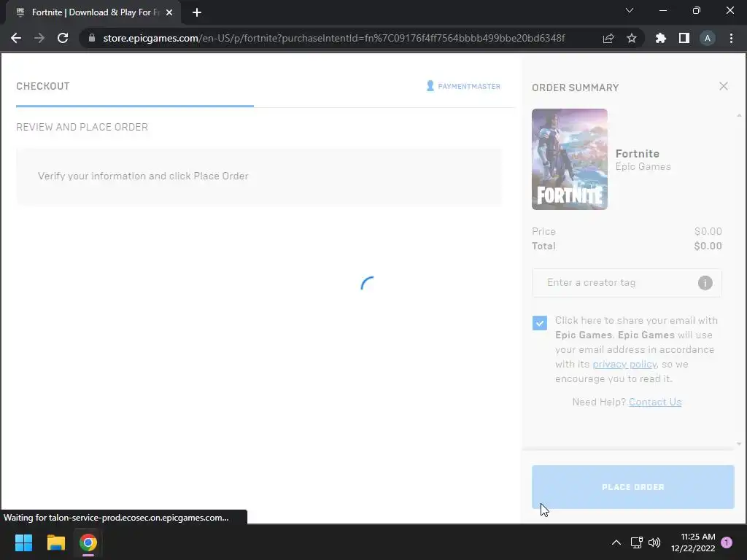Select the Fortnite Download & Play tab
Viewport: 747px width, 560px height.
tap(93, 12)
